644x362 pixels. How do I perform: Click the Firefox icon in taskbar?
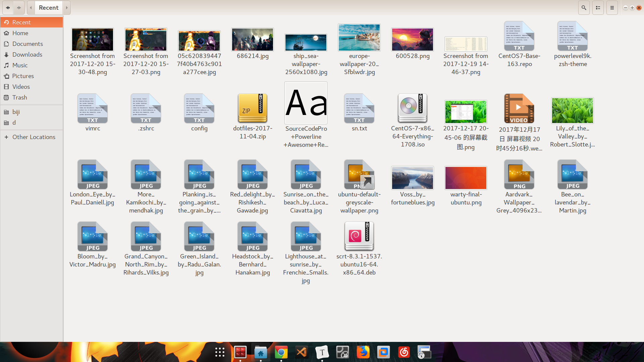[x=363, y=352]
